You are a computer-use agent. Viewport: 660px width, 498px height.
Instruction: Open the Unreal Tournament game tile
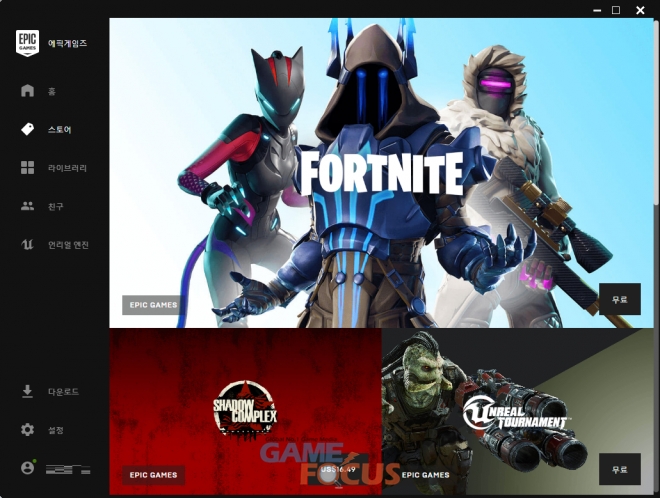(x=517, y=411)
